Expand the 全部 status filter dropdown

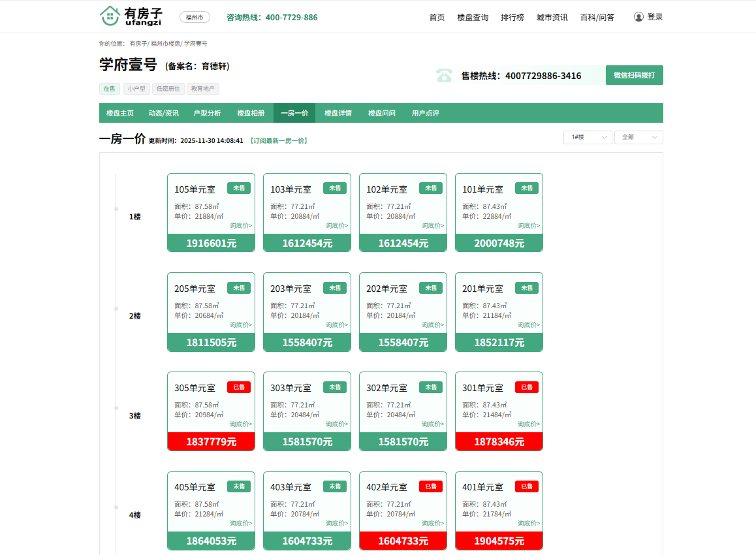point(638,137)
